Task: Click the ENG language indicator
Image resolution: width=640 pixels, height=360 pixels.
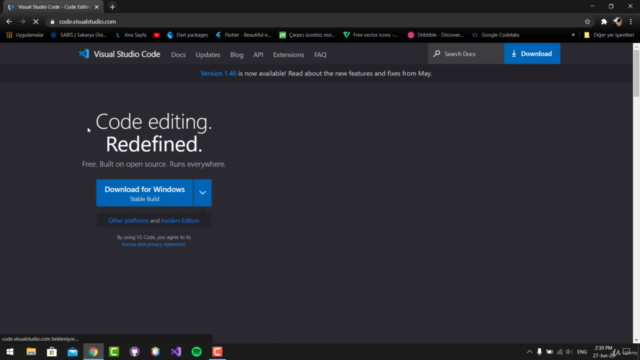Action: pyautogui.click(x=582, y=352)
